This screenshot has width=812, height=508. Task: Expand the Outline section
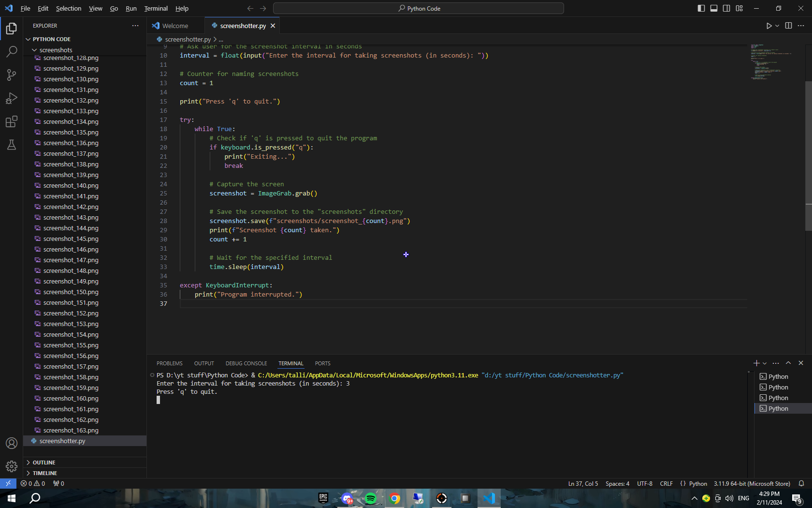[x=44, y=463]
